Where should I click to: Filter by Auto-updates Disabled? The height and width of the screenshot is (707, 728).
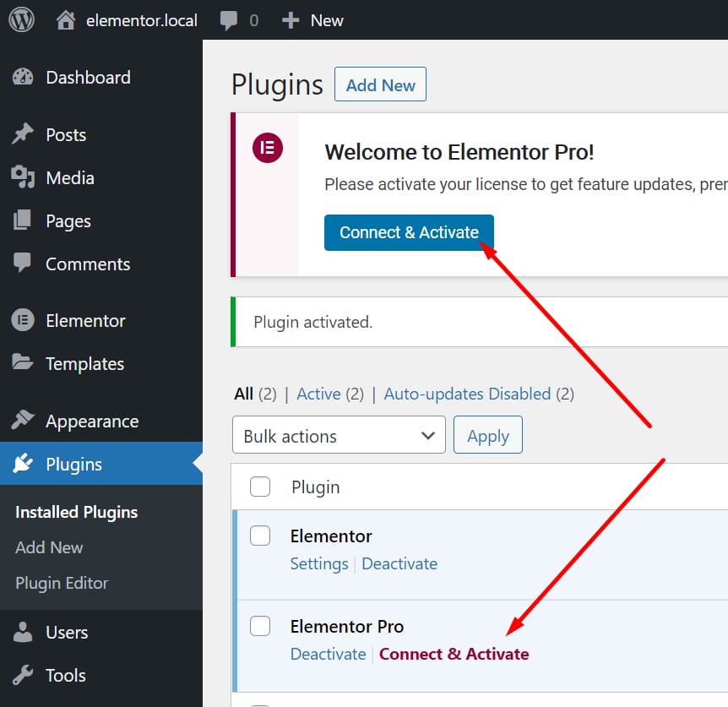coord(467,394)
